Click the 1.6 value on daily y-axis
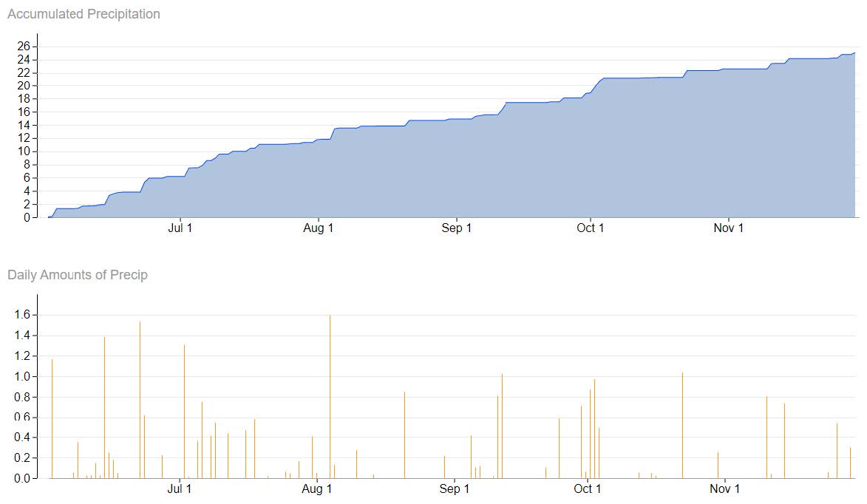This screenshot has width=867, height=504. [21, 315]
